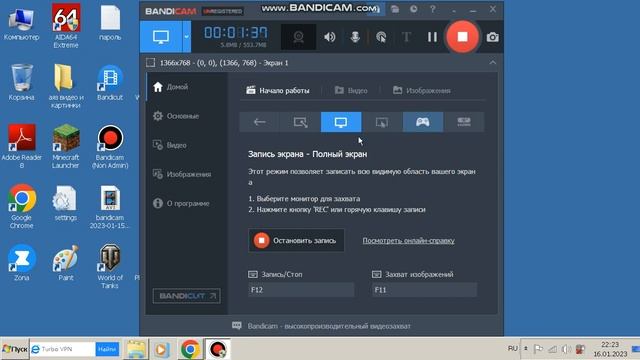Select the Adobe Reader desktop shortcut
Screen dimensions: 640x360
[x=21, y=146]
